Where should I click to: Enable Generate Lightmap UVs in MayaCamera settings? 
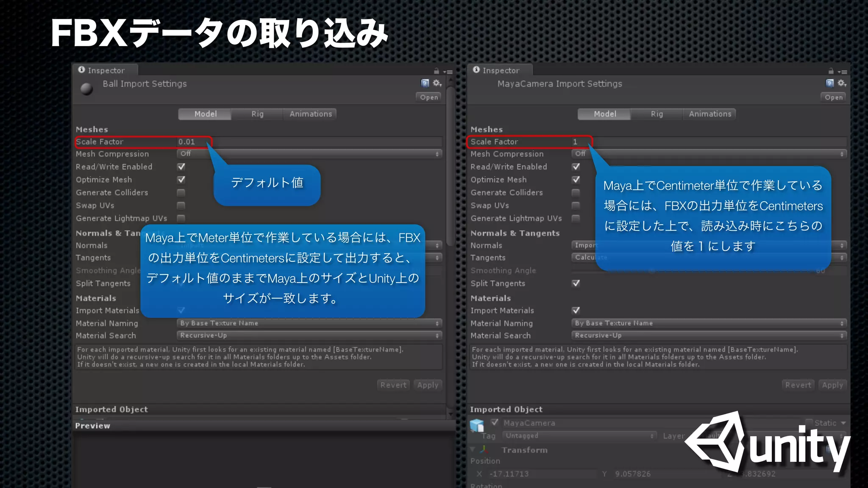point(576,218)
